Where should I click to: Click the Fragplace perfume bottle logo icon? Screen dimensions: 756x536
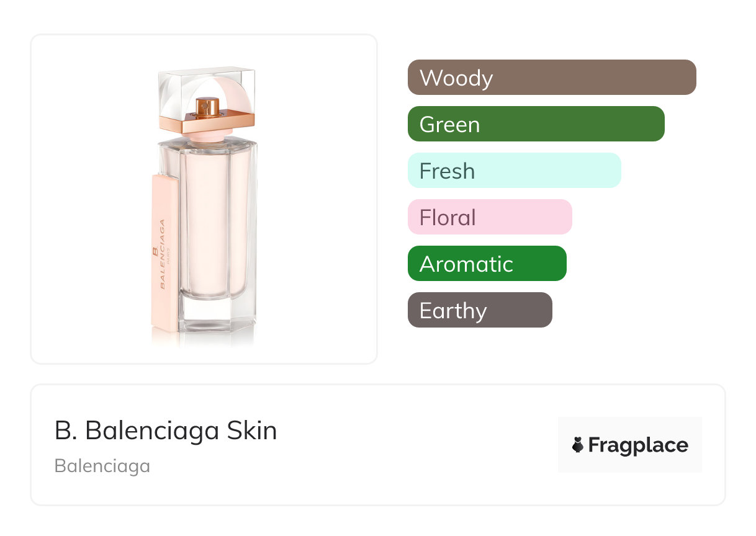click(x=578, y=445)
